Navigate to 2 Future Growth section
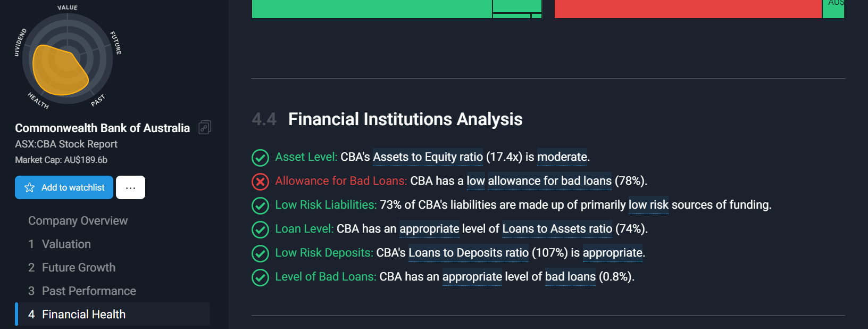 tap(72, 267)
